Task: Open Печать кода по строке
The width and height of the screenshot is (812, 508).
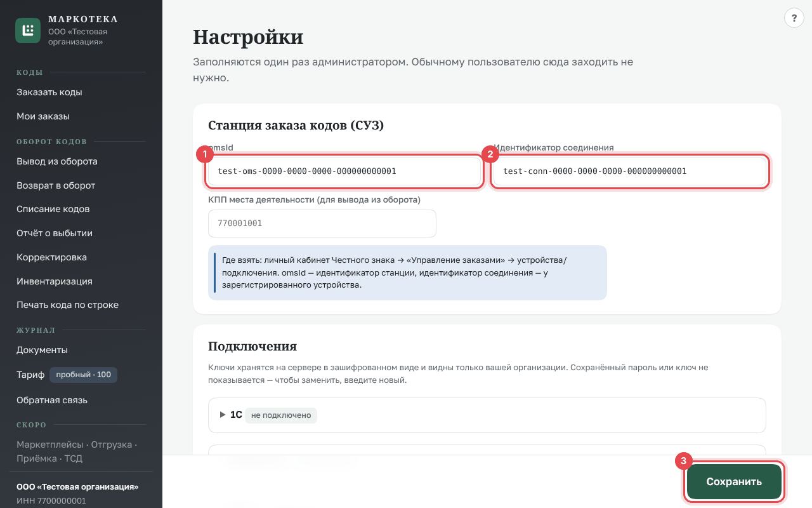Action: (x=68, y=305)
